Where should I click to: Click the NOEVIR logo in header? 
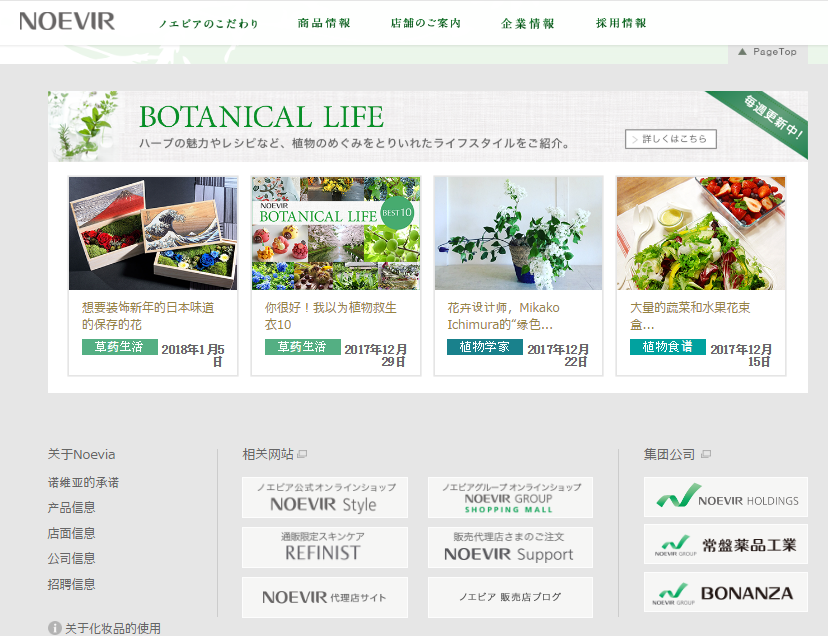(67, 22)
